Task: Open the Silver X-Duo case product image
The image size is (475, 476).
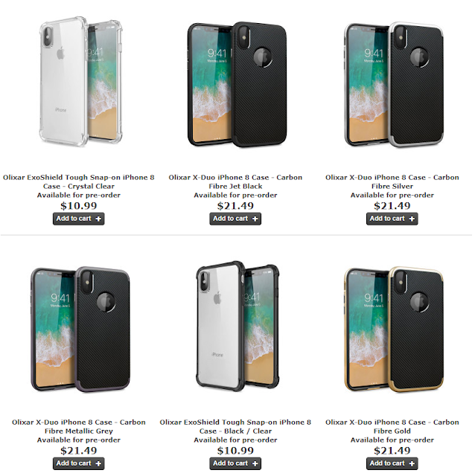Action: tap(394, 84)
